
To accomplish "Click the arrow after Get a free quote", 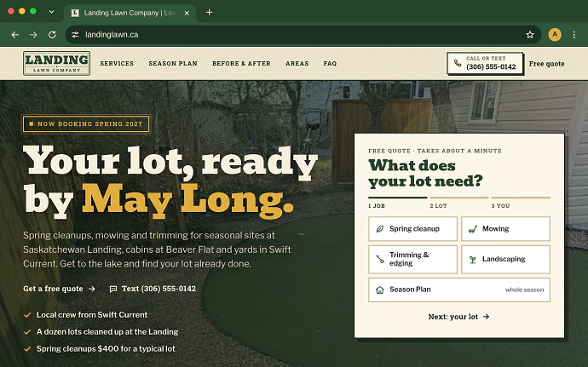I will (x=92, y=289).
